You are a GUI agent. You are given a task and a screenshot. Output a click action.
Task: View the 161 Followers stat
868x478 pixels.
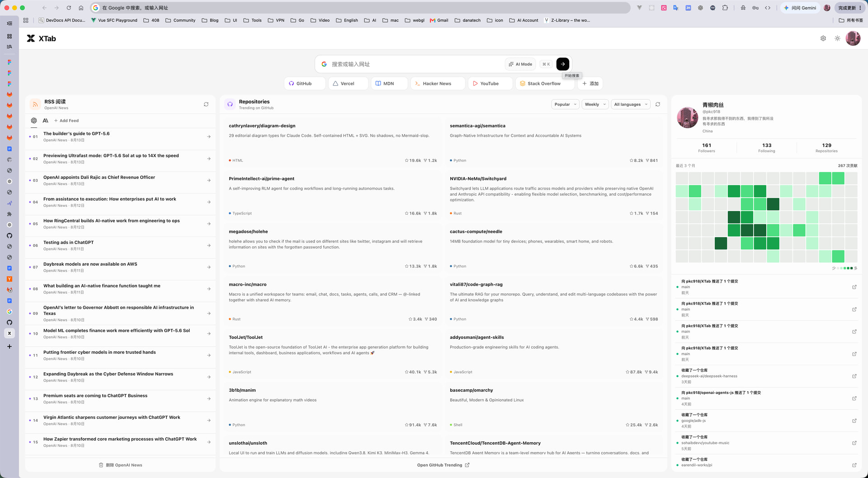[x=707, y=148]
